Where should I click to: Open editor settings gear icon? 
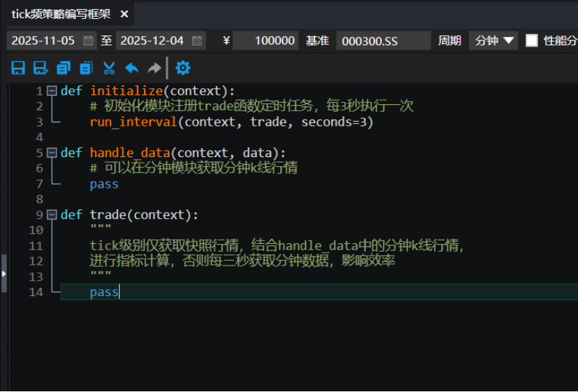point(183,68)
